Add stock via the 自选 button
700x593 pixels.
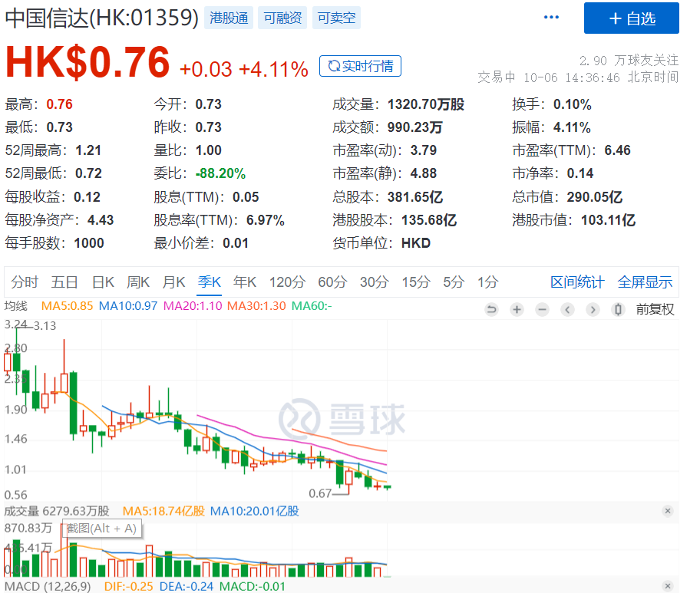pyautogui.click(x=631, y=18)
